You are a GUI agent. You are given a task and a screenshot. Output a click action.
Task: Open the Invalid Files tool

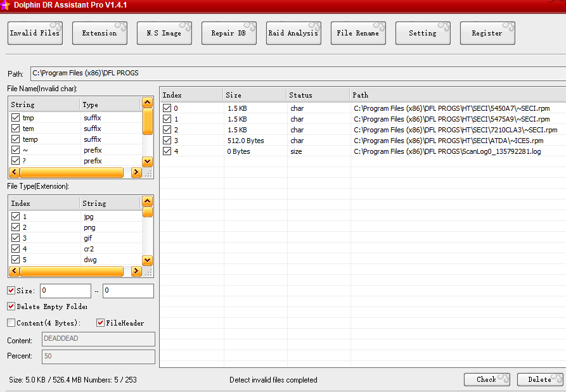click(34, 32)
